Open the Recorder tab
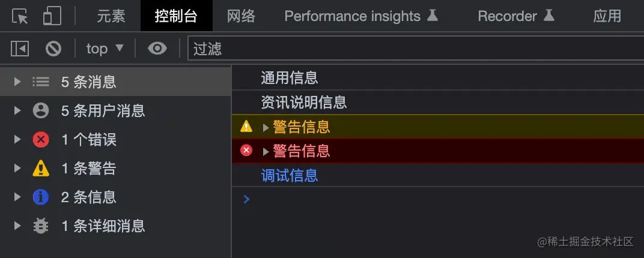This screenshot has height=258, width=644. click(515, 16)
